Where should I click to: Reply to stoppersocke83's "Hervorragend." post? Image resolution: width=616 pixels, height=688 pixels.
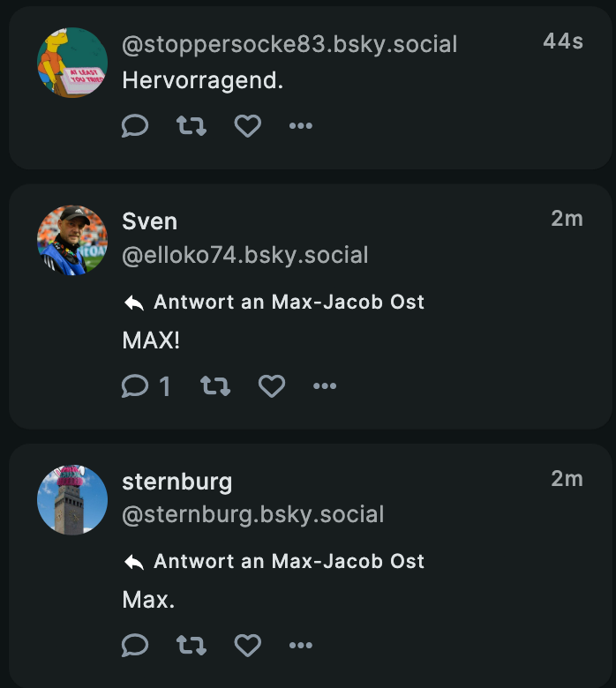[135, 126]
